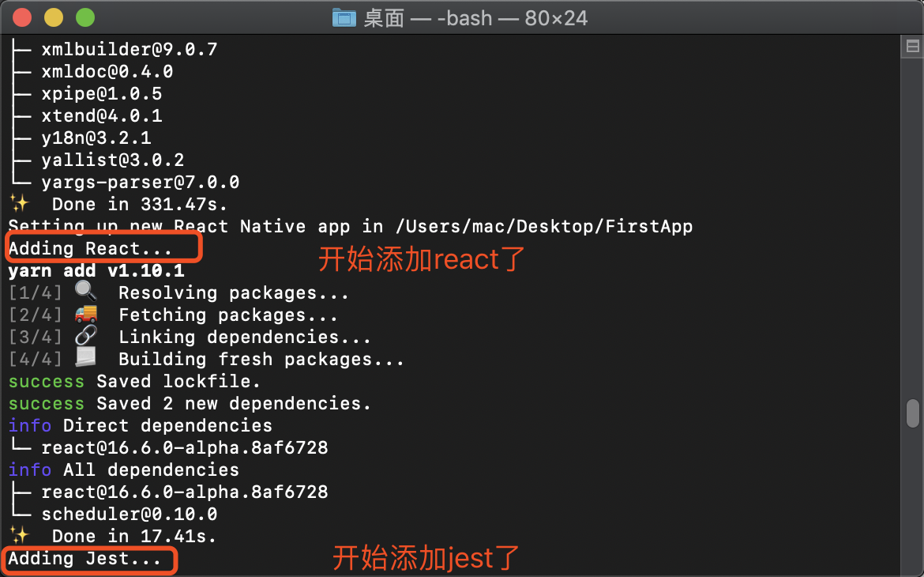Click the Resolving packages... text
This screenshot has width=924, height=577.
tap(234, 293)
